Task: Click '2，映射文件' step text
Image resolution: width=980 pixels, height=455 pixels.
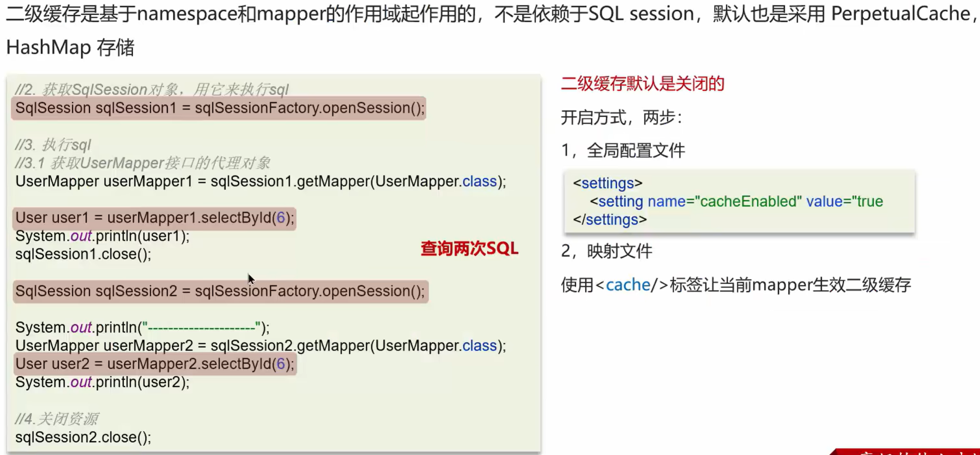Action: click(x=606, y=251)
